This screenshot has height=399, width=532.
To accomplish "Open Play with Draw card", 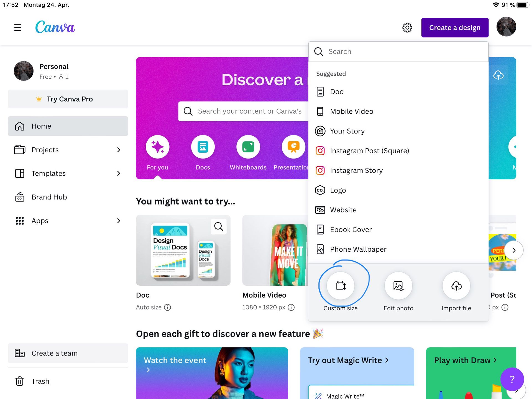I will coord(471,373).
